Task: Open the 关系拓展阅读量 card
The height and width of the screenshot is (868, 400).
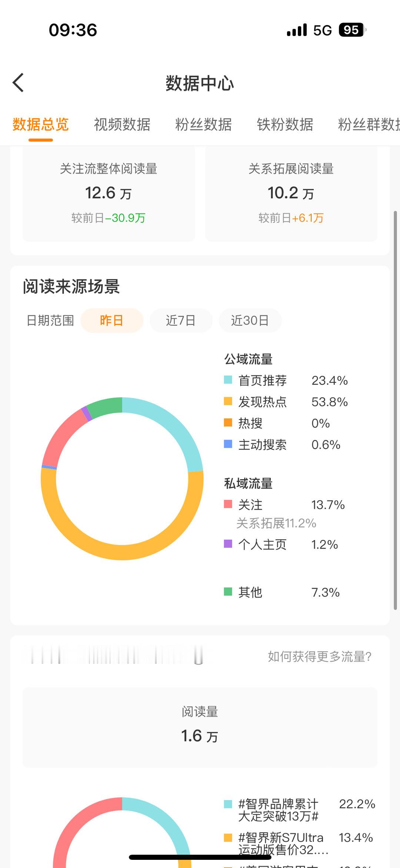Action: click(x=291, y=193)
